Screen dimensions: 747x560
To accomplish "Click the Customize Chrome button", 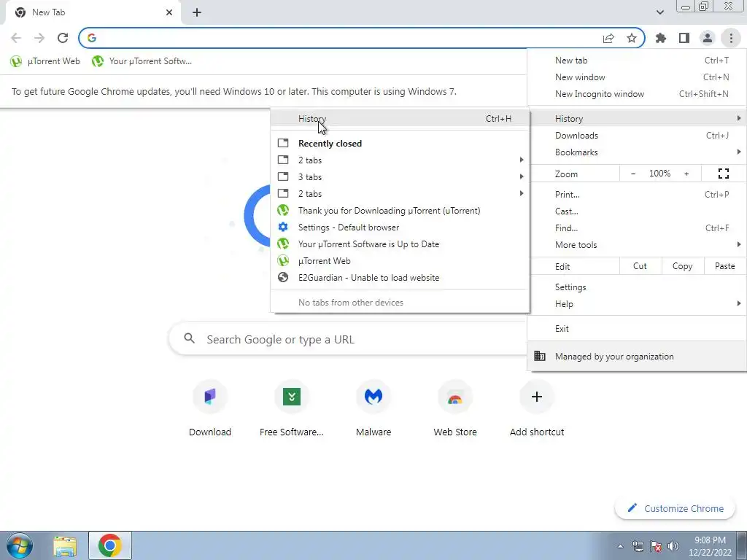I will tap(675, 508).
